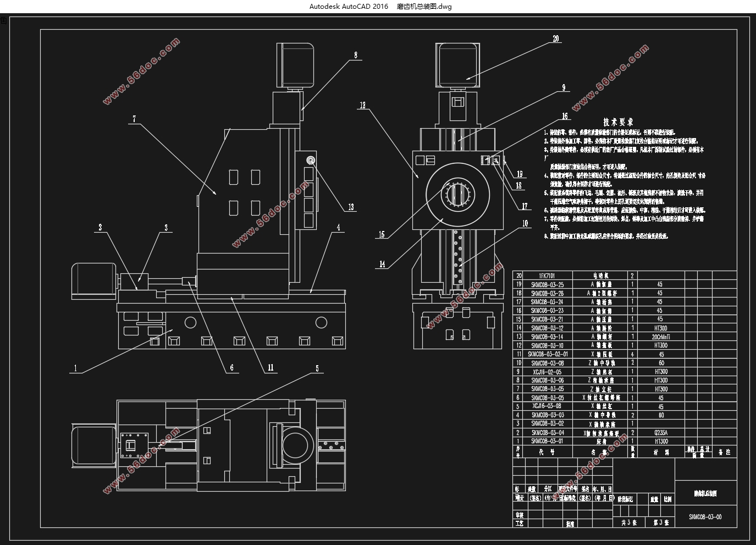
Task: Click the viewport control icon at top-left corner
Action: click(3, 21)
